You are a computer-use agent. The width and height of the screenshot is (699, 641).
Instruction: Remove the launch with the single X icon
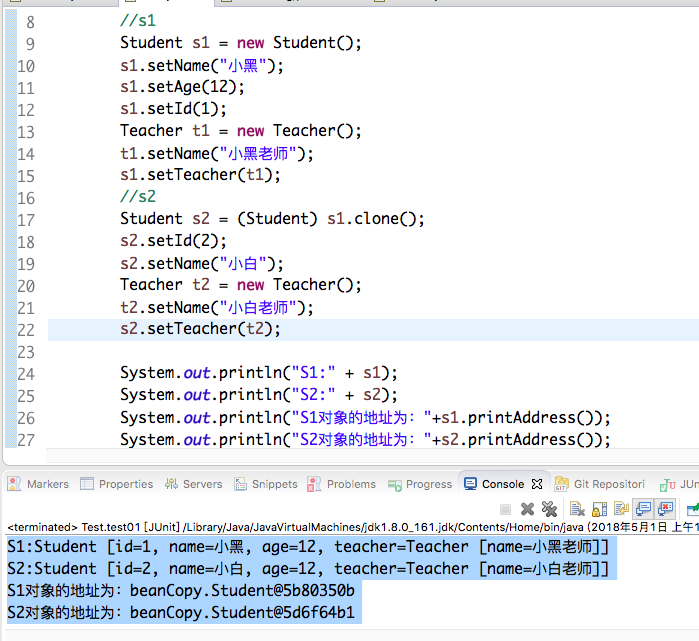click(527, 509)
